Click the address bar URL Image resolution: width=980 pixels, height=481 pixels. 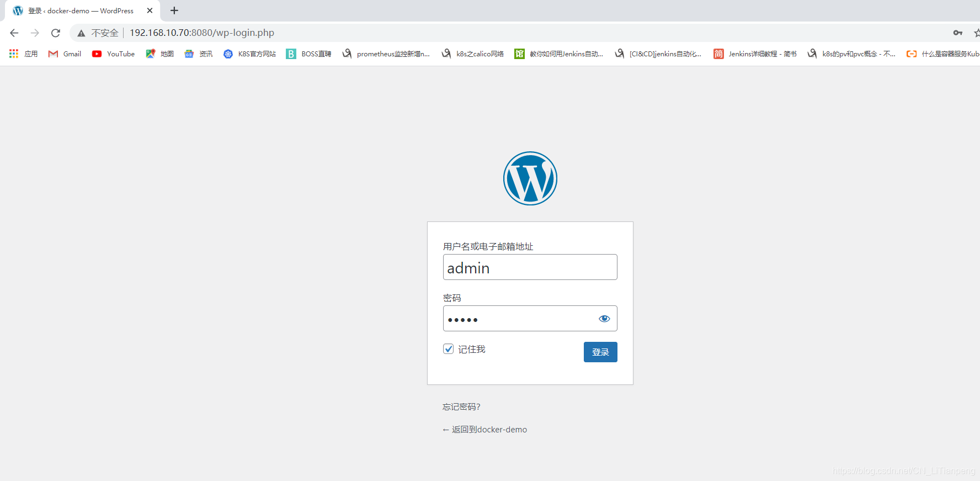[202, 33]
